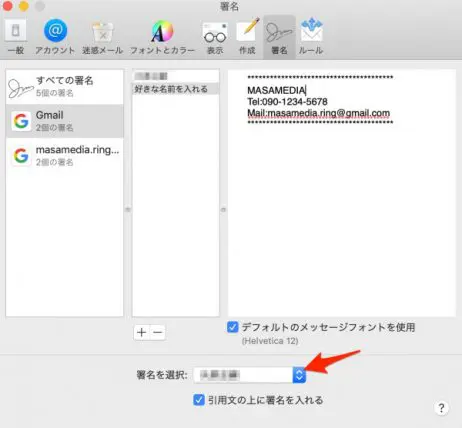This screenshot has height=428, width=462.
Task: Open the 署名を選択 dropdown
Action: click(x=250, y=375)
